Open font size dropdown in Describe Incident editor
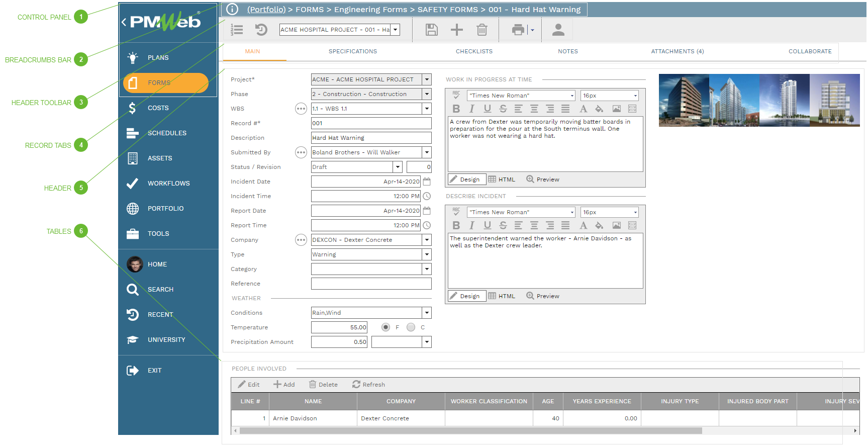 (x=635, y=212)
